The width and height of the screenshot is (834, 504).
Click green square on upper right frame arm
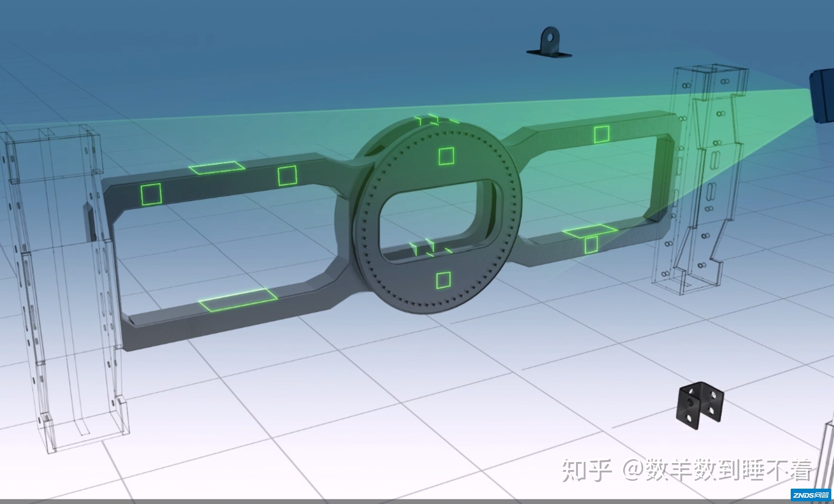[x=602, y=134]
